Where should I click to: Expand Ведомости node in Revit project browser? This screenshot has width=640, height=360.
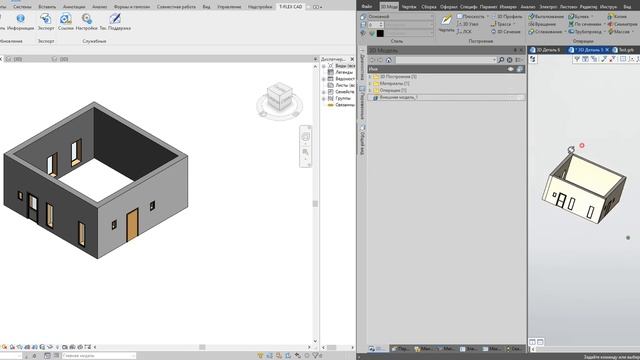point(324,79)
